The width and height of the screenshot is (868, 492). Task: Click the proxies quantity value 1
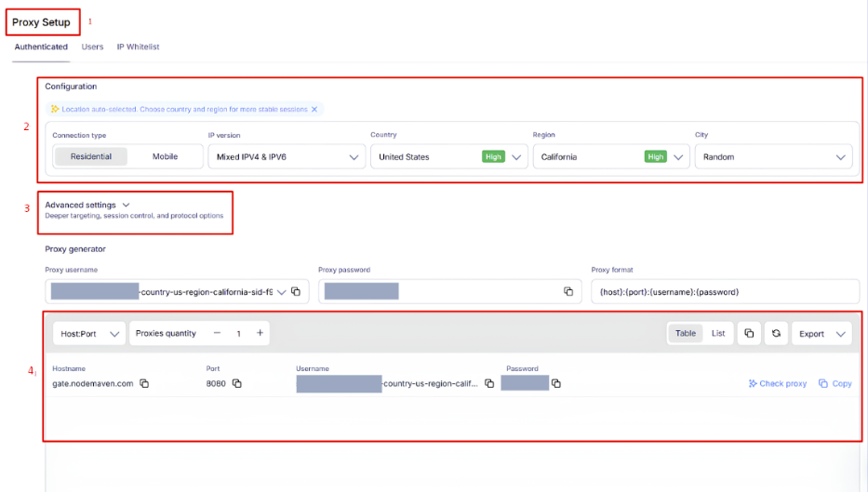click(x=238, y=334)
